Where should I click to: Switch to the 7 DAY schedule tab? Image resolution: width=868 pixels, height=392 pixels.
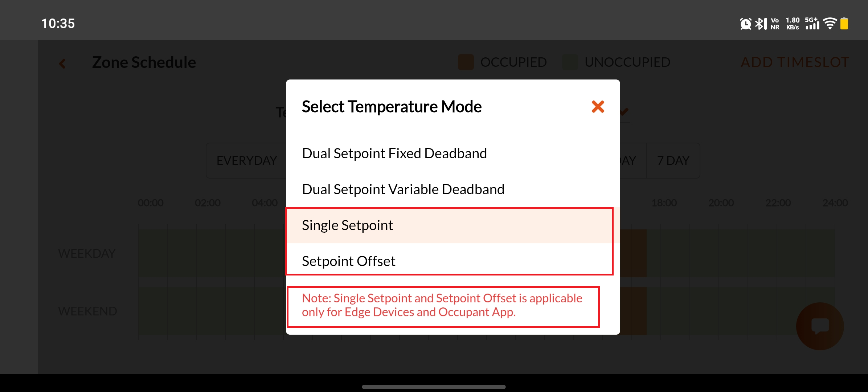click(x=673, y=160)
